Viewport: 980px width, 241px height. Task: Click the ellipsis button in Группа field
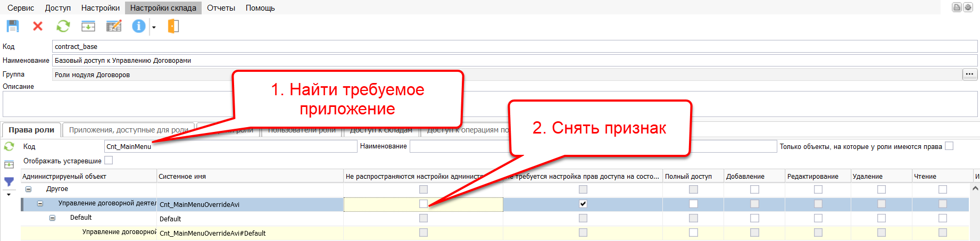(969, 74)
